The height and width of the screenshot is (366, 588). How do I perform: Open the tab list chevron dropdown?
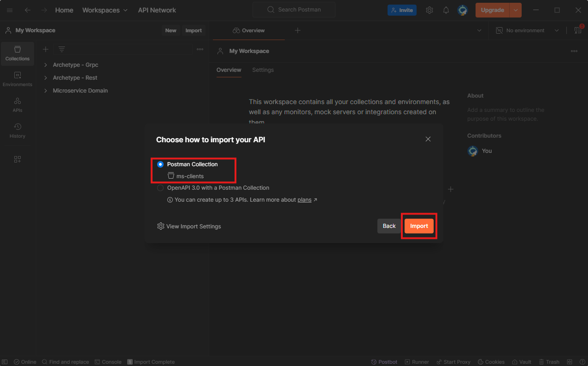[x=479, y=30]
